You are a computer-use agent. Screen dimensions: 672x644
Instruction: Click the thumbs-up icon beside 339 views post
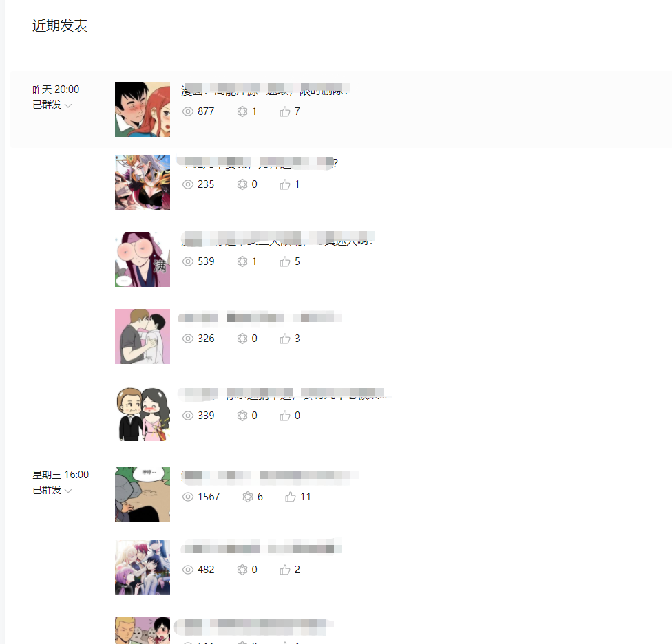point(285,416)
